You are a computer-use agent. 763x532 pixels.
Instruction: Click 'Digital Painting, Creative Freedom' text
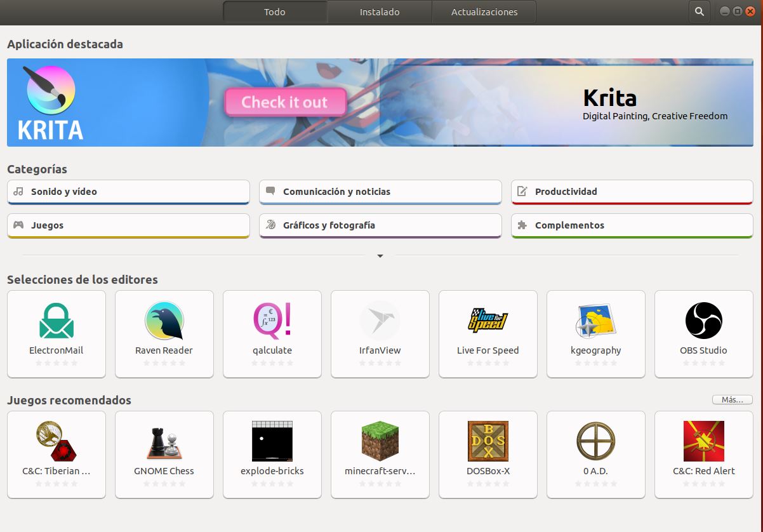[655, 116]
